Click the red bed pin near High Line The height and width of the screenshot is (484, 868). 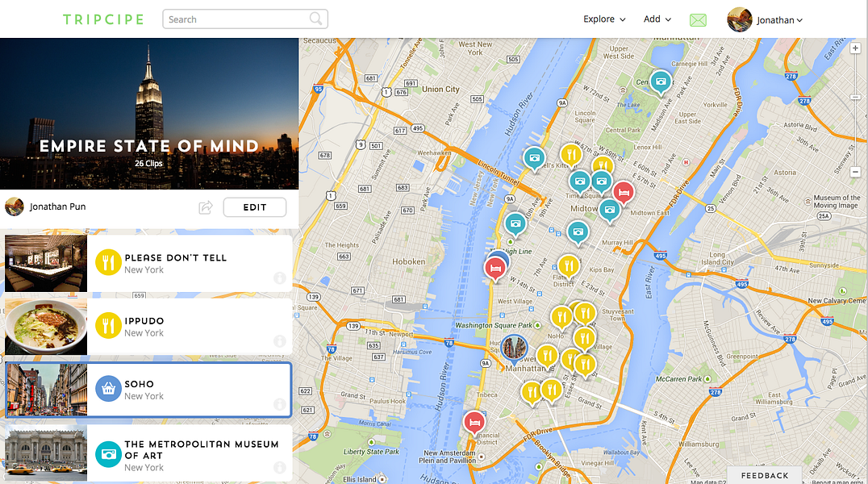pyautogui.click(x=495, y=269)
